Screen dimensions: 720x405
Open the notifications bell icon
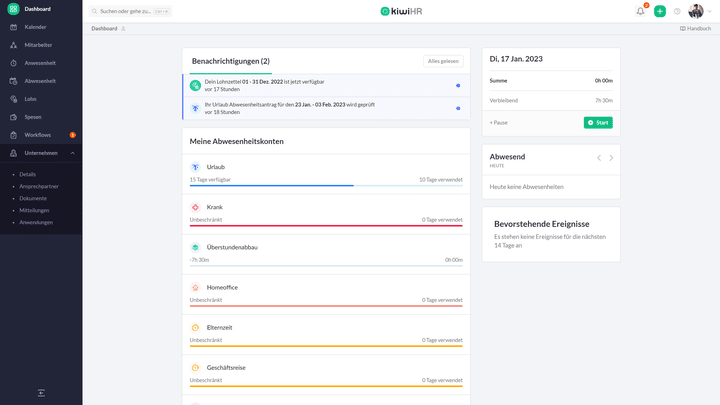pyautogui.click(x=640, y=11)
